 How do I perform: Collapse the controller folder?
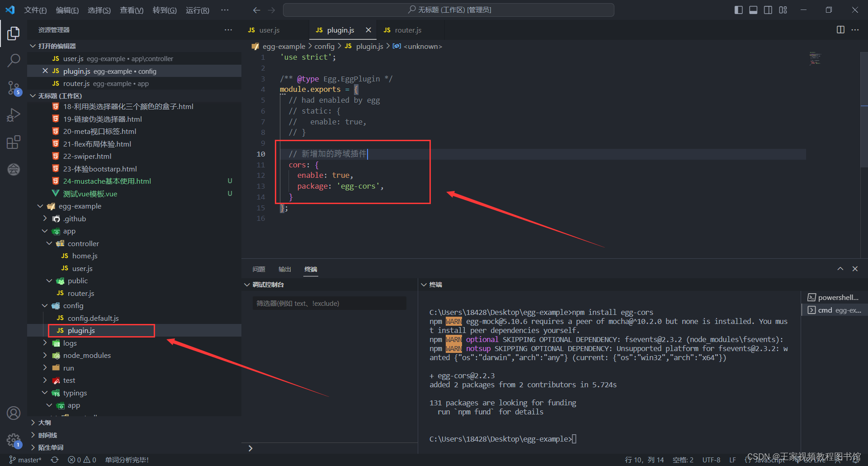[134, 244]
